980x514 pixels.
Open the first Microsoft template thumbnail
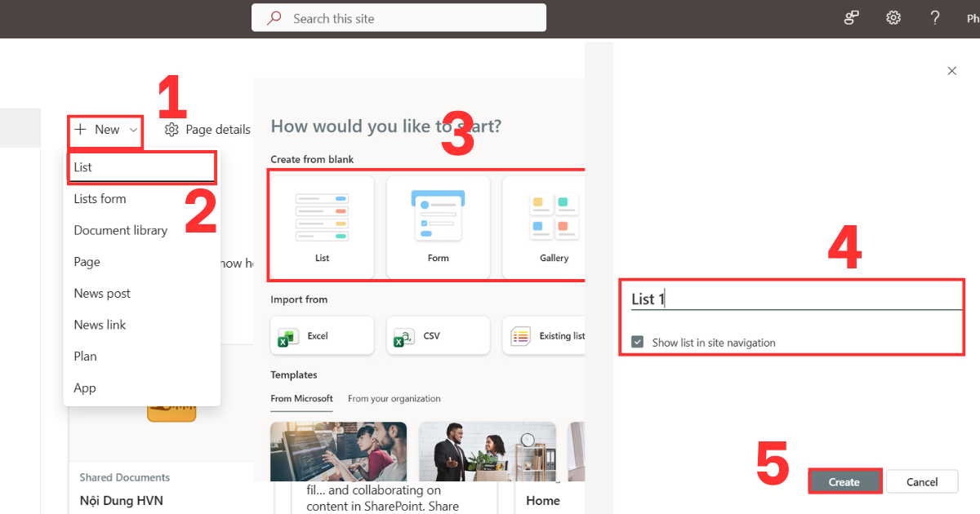pos(338,453)
